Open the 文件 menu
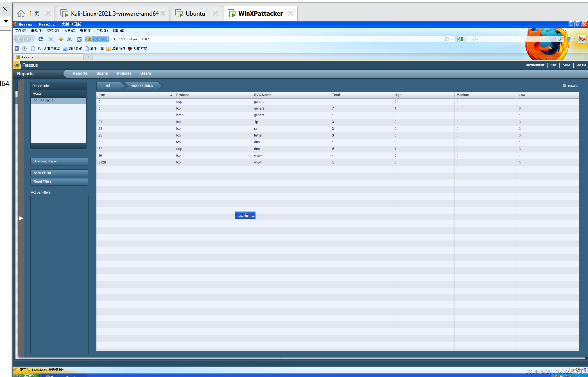This screenshot has width=588, height=377. click(20, 31)
